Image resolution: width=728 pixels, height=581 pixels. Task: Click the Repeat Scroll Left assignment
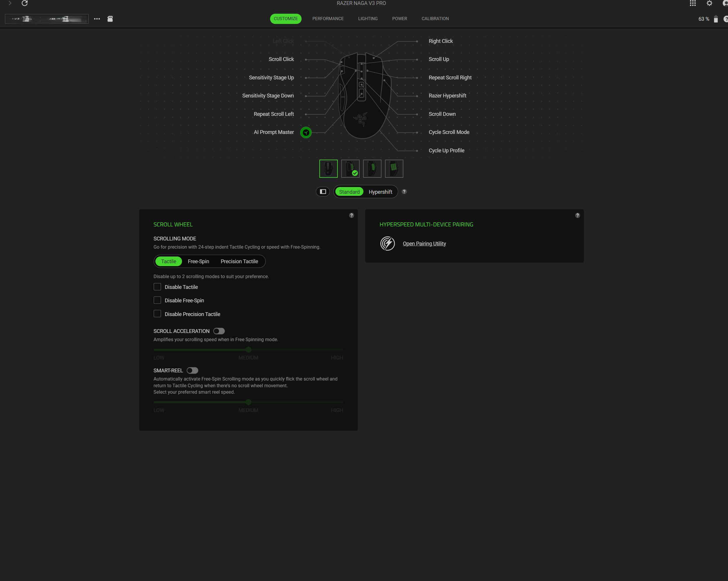tap(274, 114)
